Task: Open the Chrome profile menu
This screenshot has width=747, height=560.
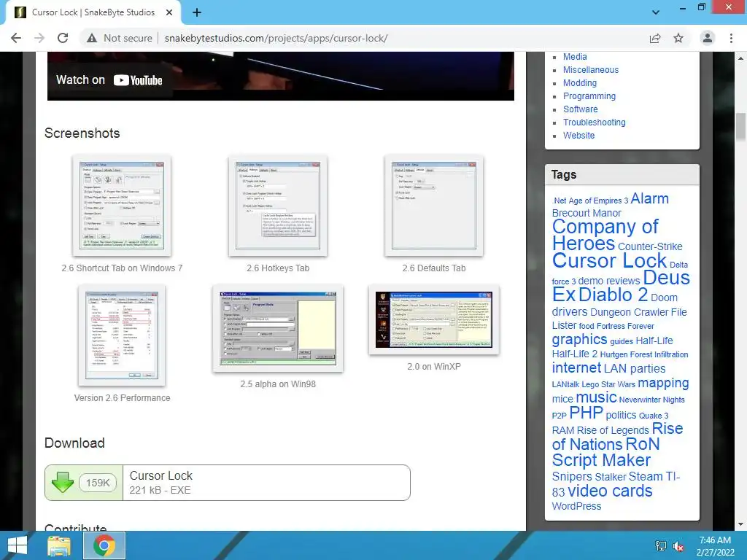Action: [x=708, y=38]
